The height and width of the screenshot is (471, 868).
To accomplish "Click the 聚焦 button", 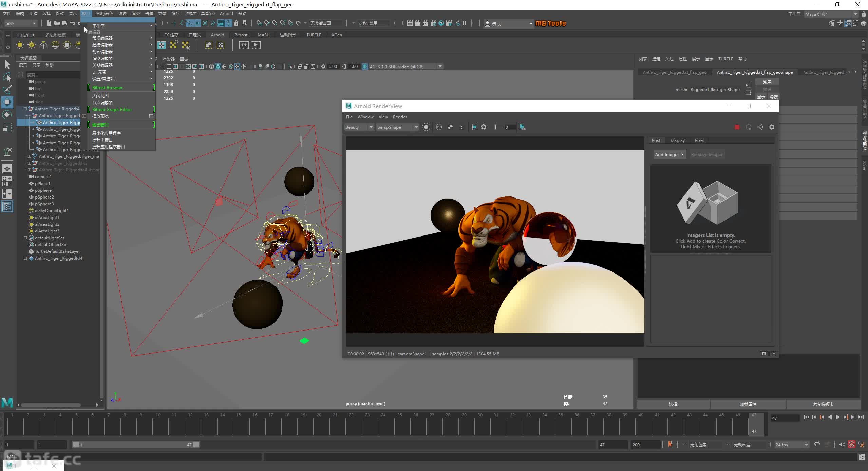I will pyautogui.click(x=767, y=82).
